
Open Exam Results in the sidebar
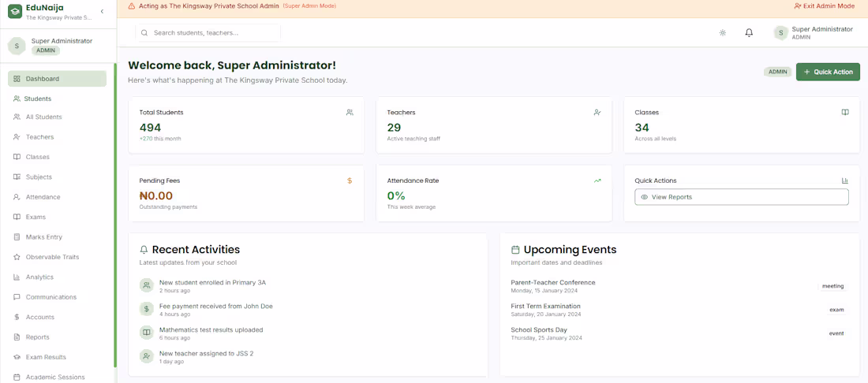tap(57, 357)
